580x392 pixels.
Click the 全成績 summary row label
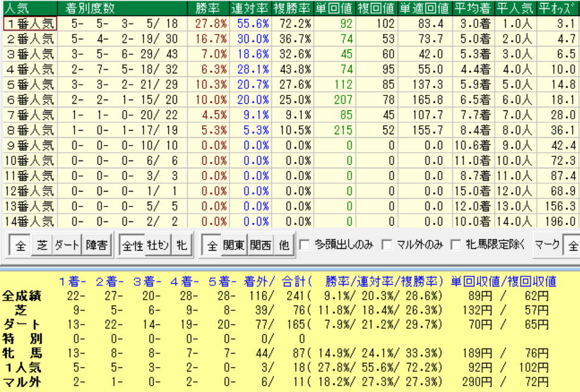point(22,295)
